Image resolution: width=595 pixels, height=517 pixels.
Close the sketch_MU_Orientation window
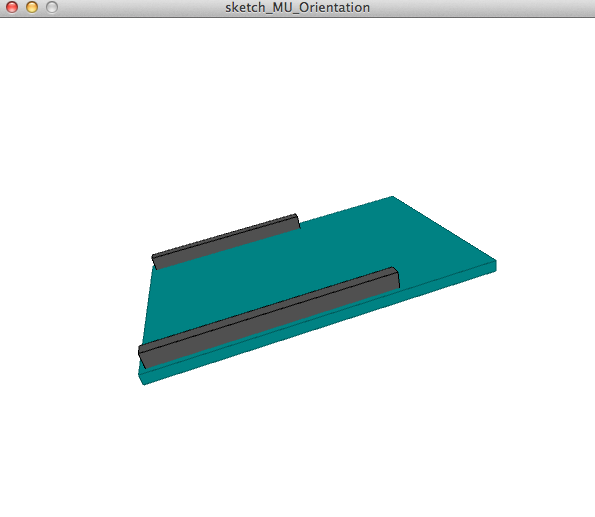[12, 7]
